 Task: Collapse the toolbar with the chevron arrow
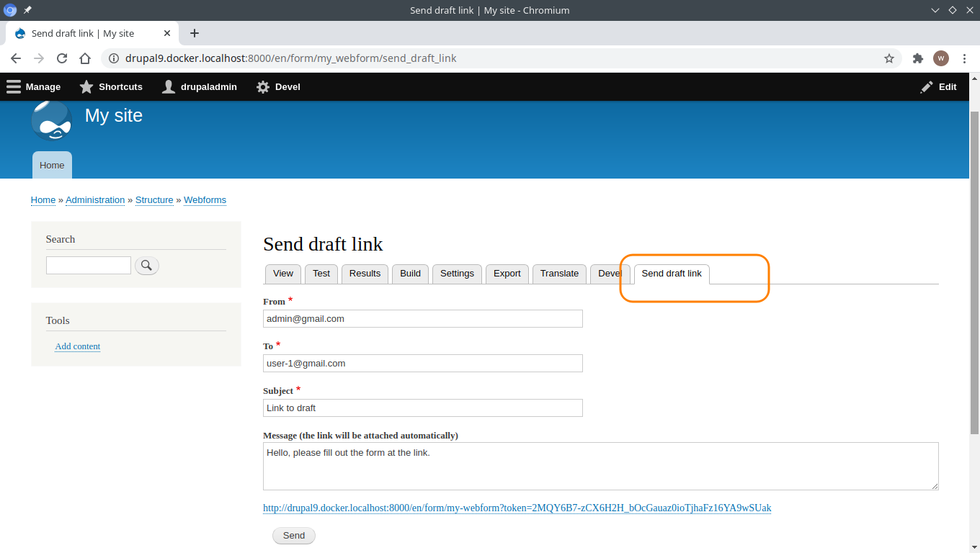coord(935,10)
